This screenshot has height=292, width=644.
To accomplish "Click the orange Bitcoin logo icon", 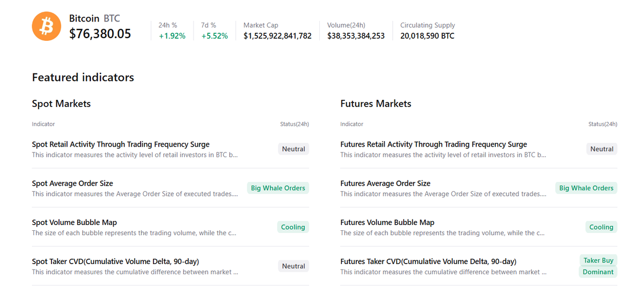I will [47, 26].
